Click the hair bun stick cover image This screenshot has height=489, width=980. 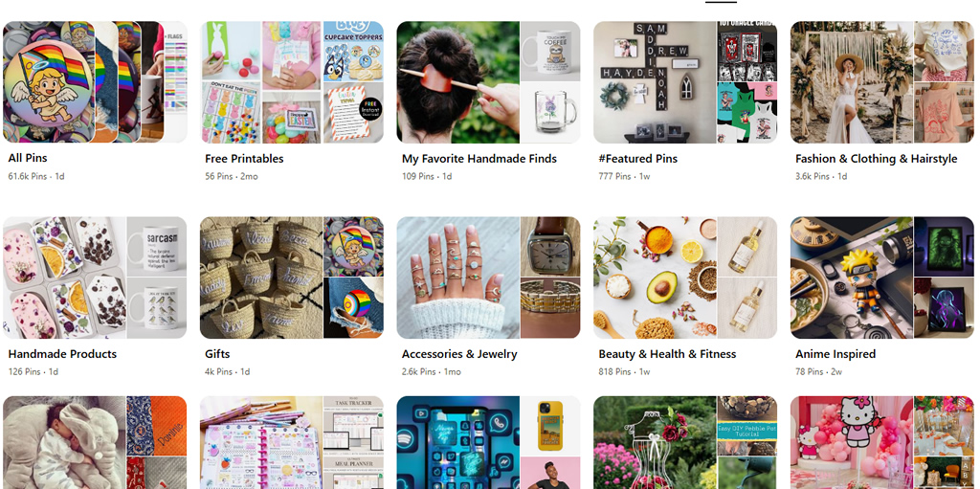click(458, 82)
